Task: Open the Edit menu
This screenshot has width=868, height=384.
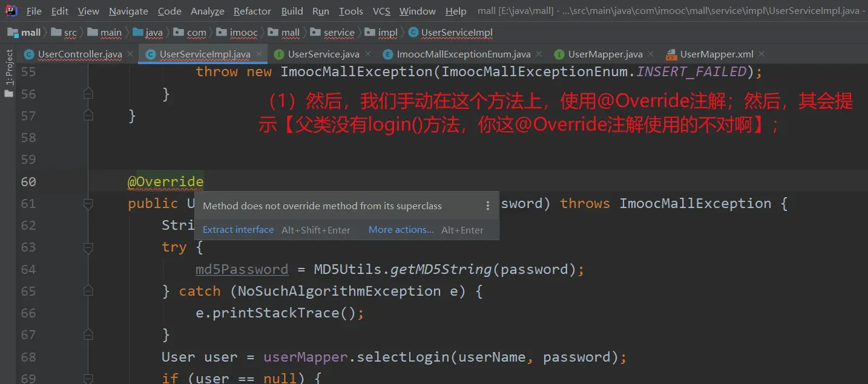Action: point(60,11)
